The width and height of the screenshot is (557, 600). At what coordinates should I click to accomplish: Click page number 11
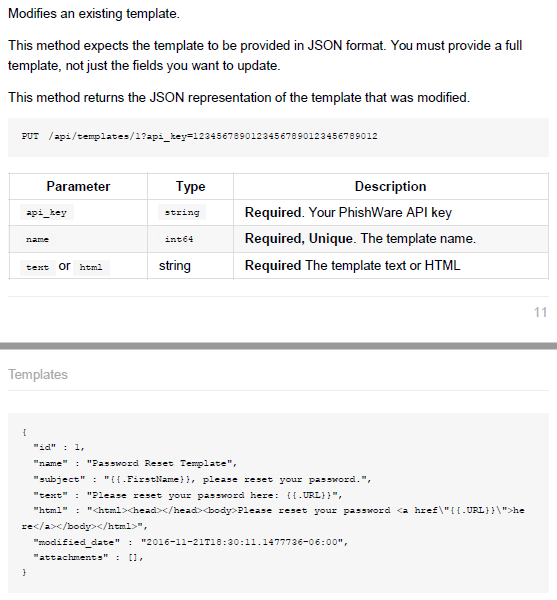[x=540, y=312]
